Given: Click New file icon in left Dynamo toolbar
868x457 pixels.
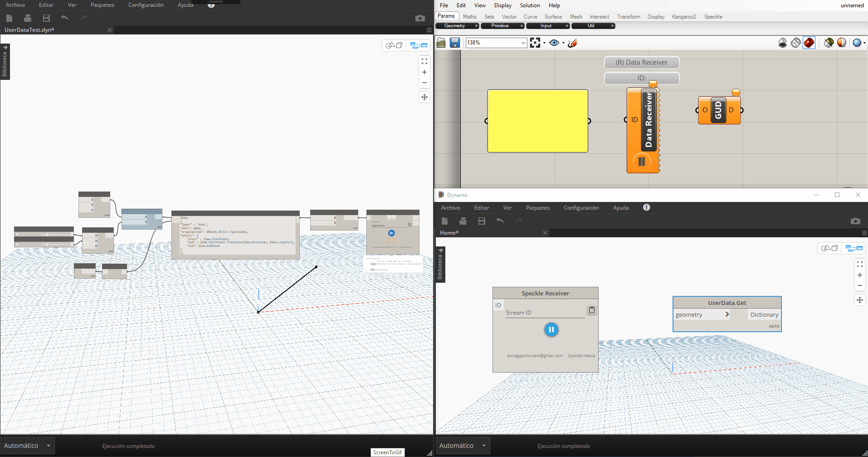Looking at the screenshot, I should tap(10, 18).
